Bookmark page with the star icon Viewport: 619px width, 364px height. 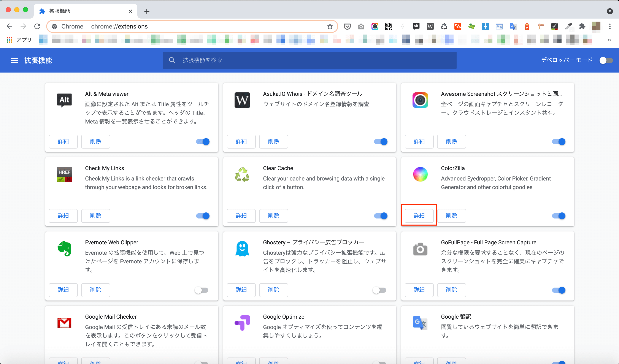pyautogui.click(x=330, y=26)
